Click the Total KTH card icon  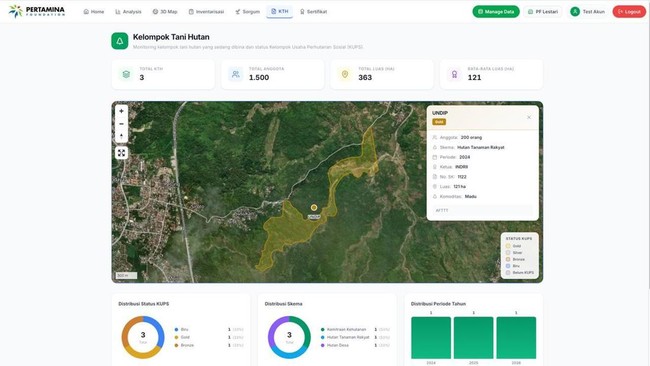coord(126,74)
